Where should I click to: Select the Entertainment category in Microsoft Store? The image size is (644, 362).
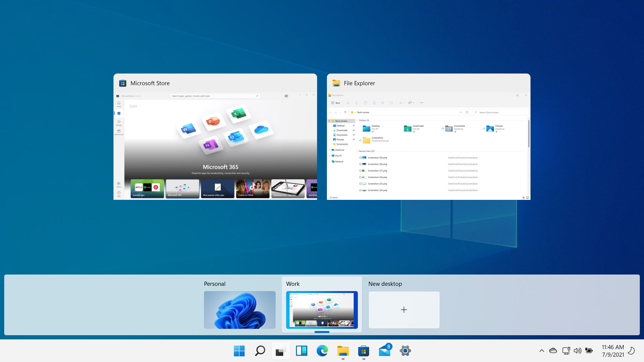pos(119,129)
